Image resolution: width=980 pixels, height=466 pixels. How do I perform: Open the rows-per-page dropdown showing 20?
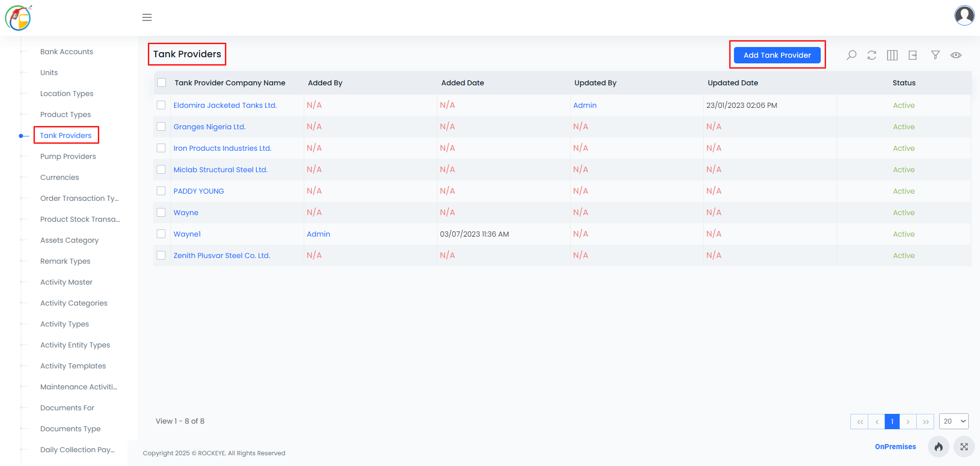point(954,421)
